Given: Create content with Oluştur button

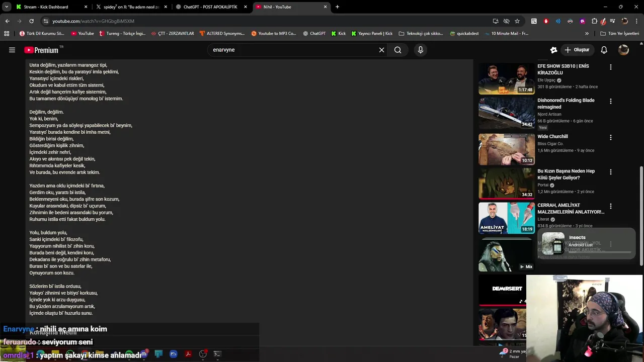Looking at the screenshot, I should 577,50.
